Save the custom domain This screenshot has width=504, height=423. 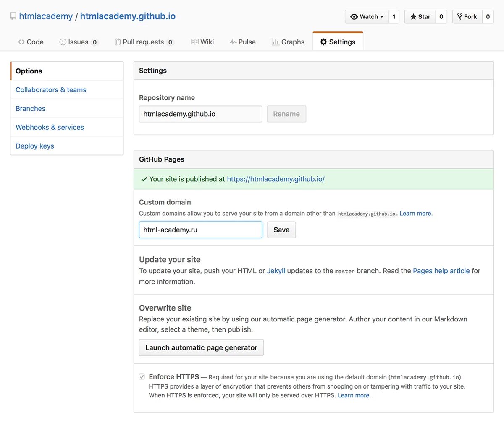tap(281, 230)
